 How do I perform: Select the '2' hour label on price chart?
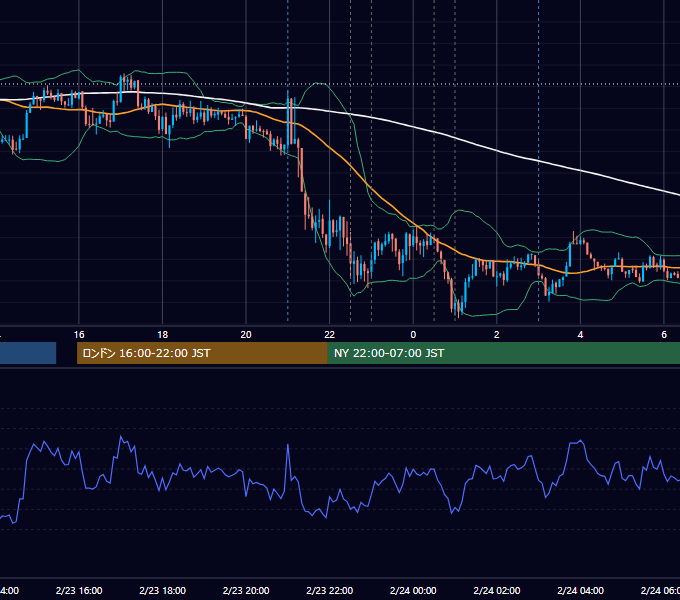click(x=497, y=335)
